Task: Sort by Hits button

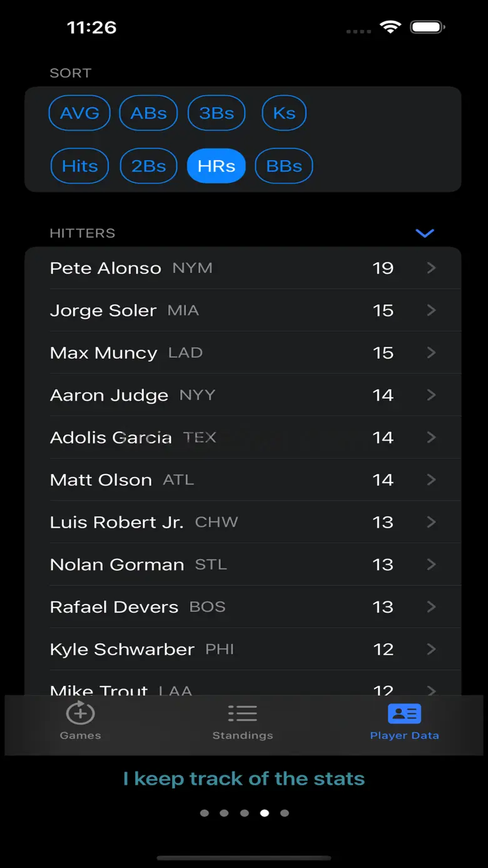Action: (79, 166)
